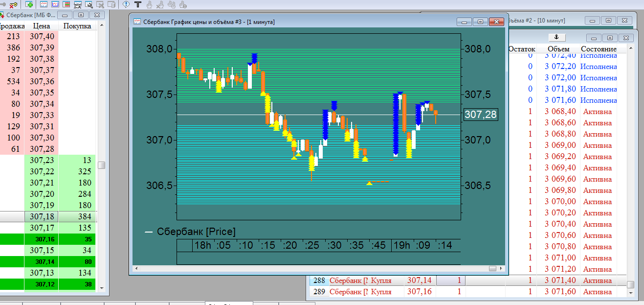Click the 307,14 price in order row 288
Viewport: 644px width, 305px height.
tap(420, 281)
